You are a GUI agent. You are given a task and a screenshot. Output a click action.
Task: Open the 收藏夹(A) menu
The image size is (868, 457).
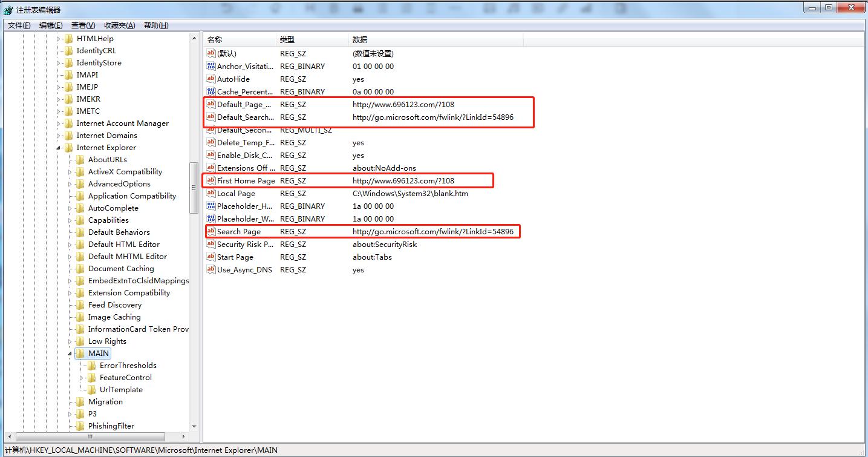coord(119,25)
